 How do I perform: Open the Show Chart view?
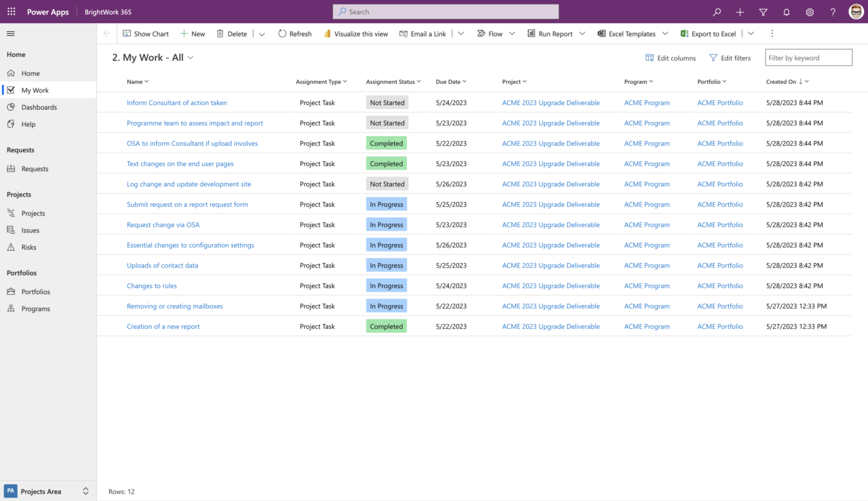(x=145, y=33)
